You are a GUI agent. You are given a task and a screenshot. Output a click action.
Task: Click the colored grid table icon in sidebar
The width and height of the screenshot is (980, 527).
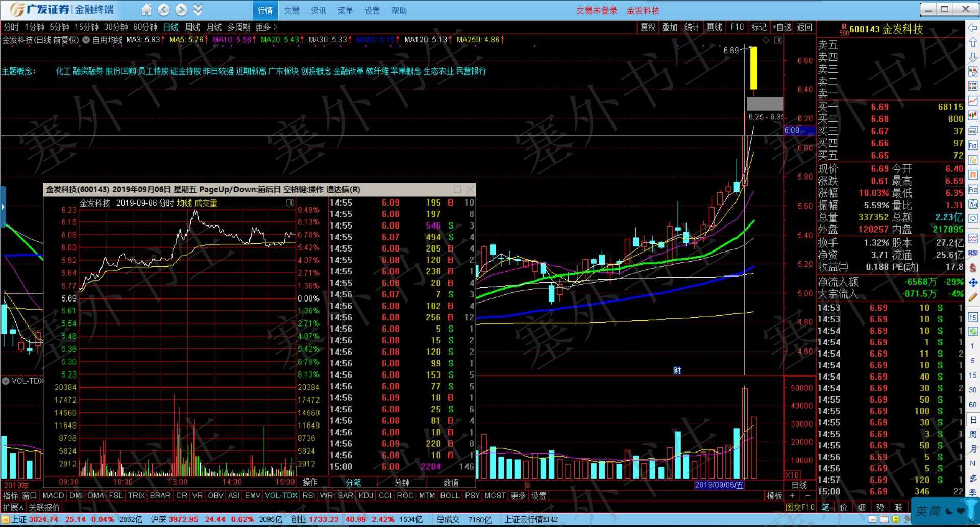tap(973, 86)
